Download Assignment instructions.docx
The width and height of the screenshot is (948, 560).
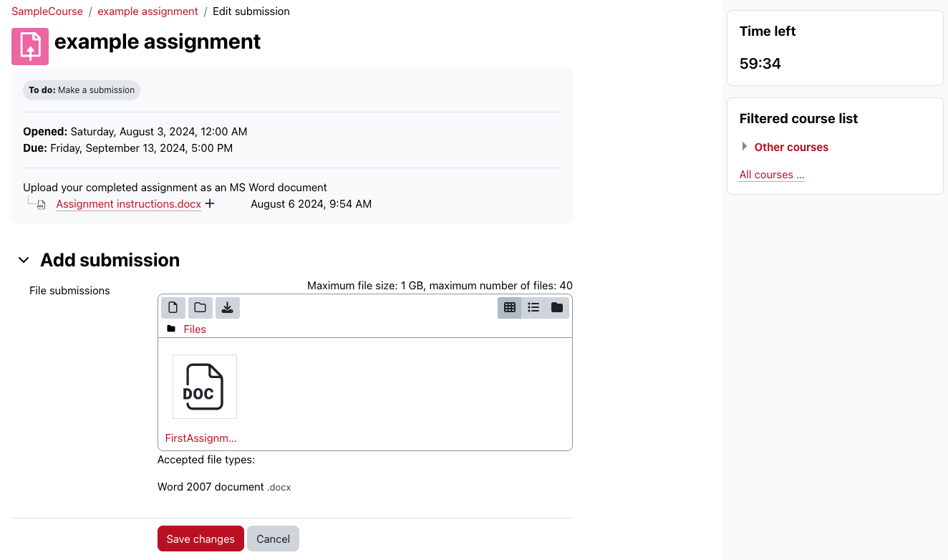128,203
